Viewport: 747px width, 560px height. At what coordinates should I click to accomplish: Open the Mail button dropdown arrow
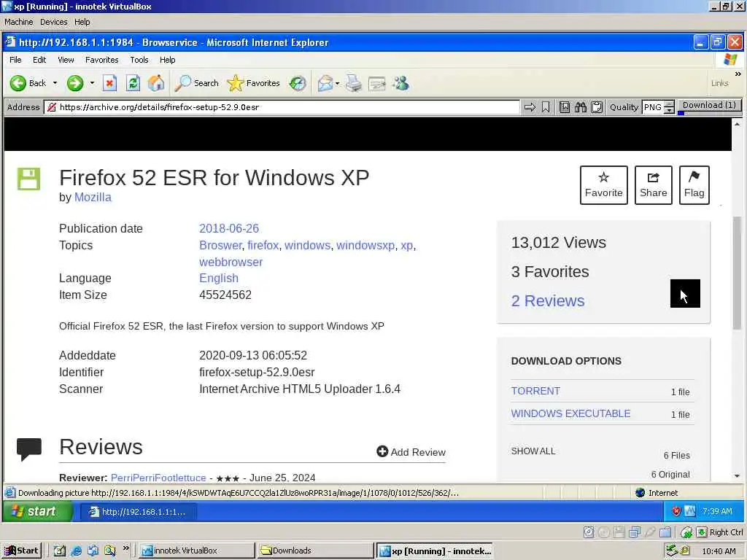(337, 83)
